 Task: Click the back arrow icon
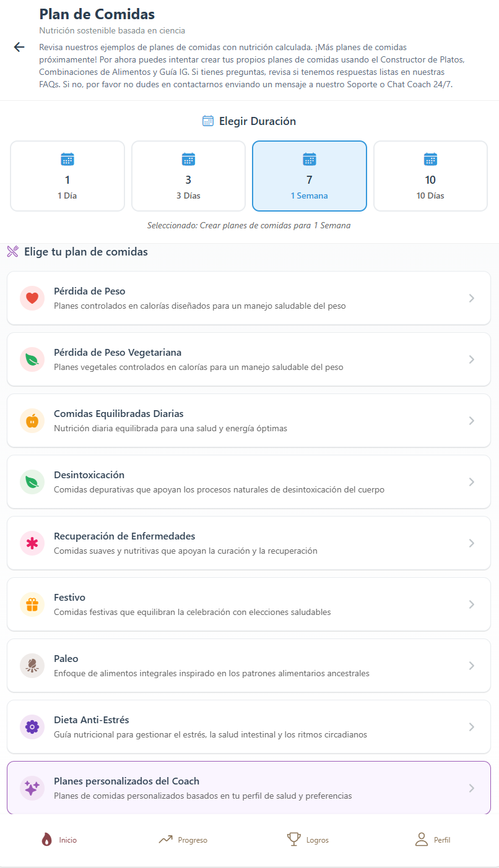tap(19, 47)
